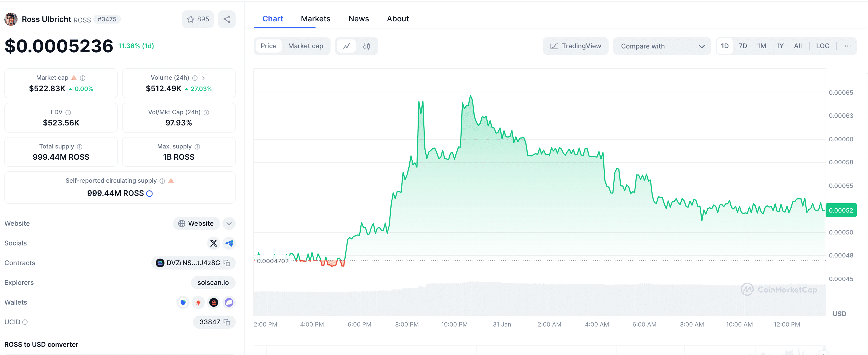Open the black and red wallet icon
868x355 pixels.
click(x=214, y=302)
